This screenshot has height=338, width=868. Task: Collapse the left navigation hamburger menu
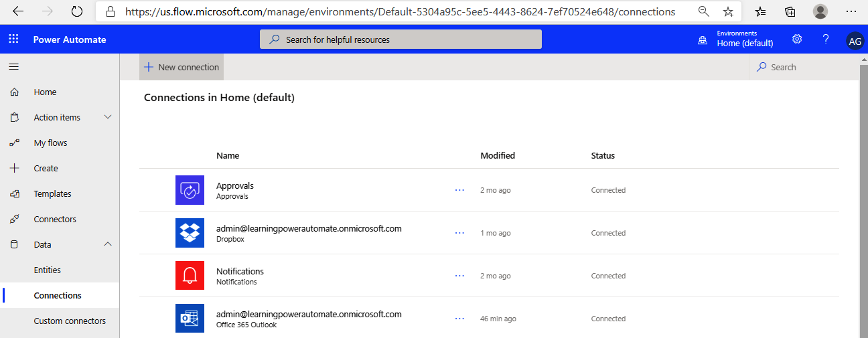click(13, 66)
